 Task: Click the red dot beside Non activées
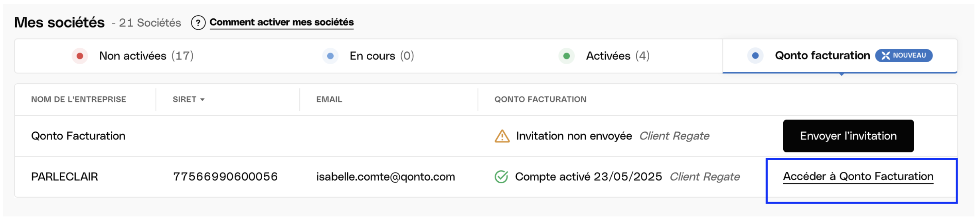click(x=80, y=56)
